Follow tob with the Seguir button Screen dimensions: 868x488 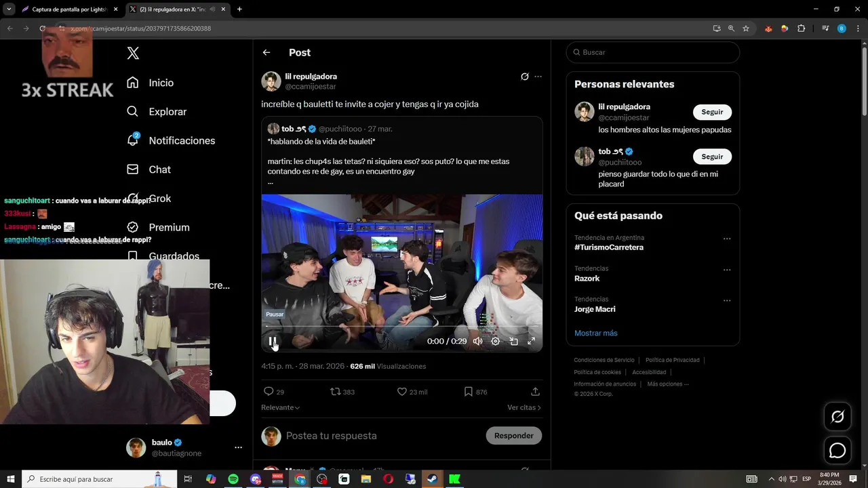coord(712,157)
